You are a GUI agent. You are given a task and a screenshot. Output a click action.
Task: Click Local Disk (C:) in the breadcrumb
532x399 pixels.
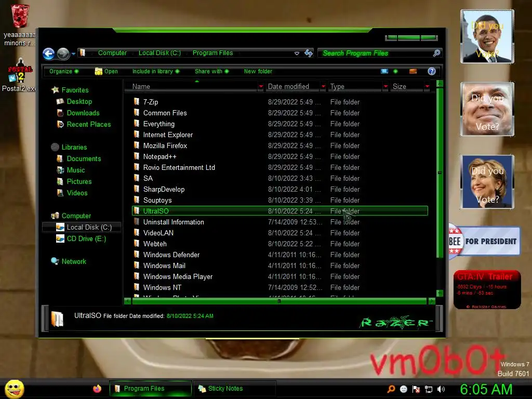(159, 53)
